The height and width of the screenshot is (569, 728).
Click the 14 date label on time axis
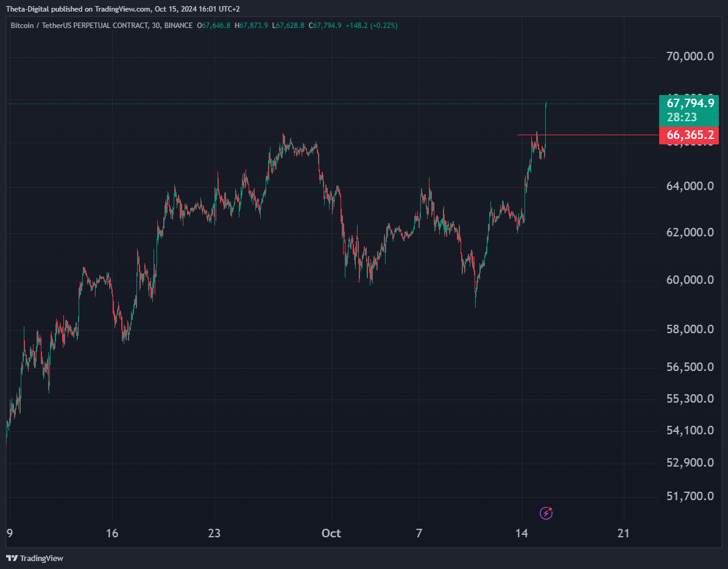coord(521,533)
